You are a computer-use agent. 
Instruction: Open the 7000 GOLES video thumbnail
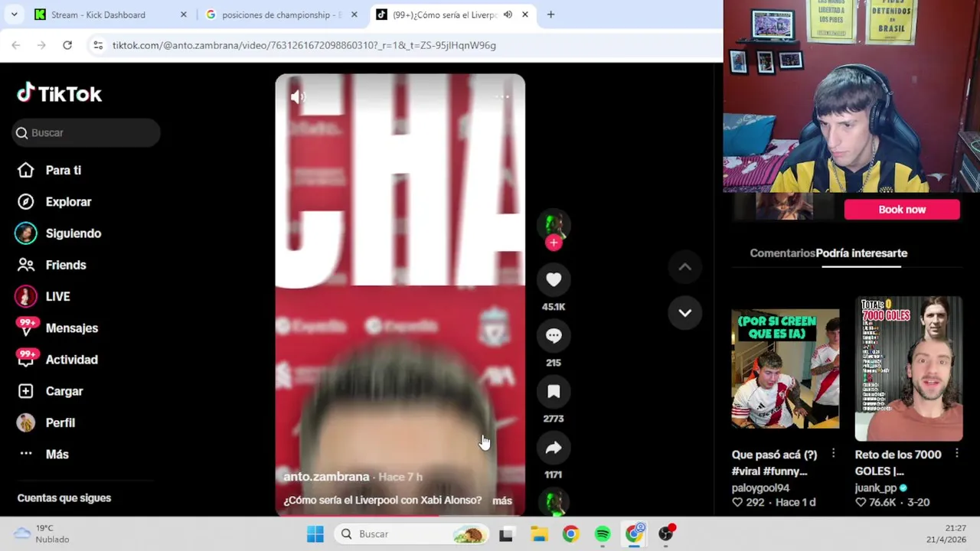pyautogui.click(x=909, y=369)
